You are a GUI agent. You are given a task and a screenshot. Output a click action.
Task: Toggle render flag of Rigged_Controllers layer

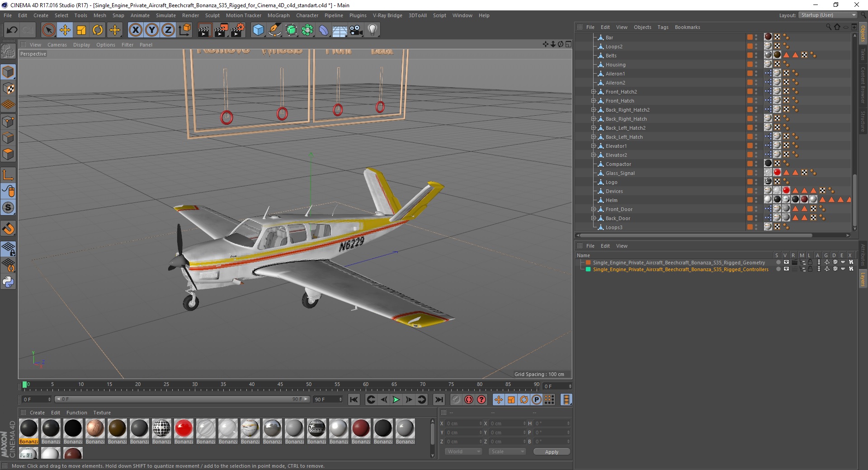click(x=794, y=269)
